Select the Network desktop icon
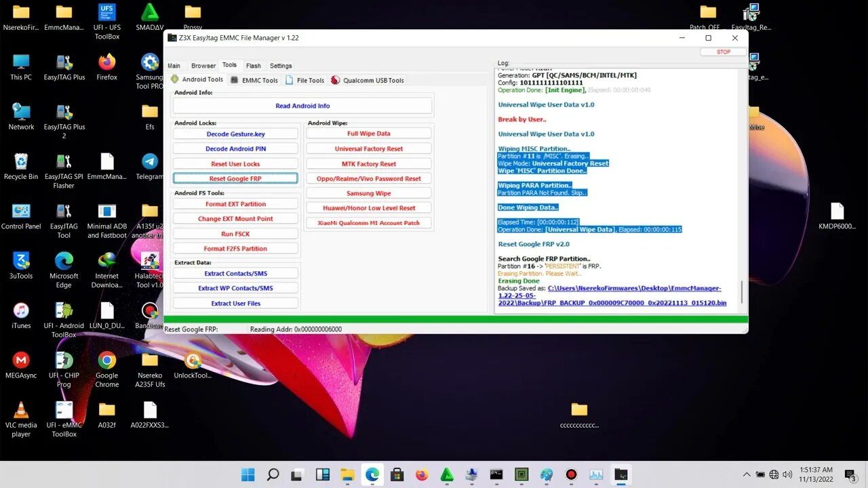Image resolution: width=868 pixels, height=488 pixels. tap(21, 117)
